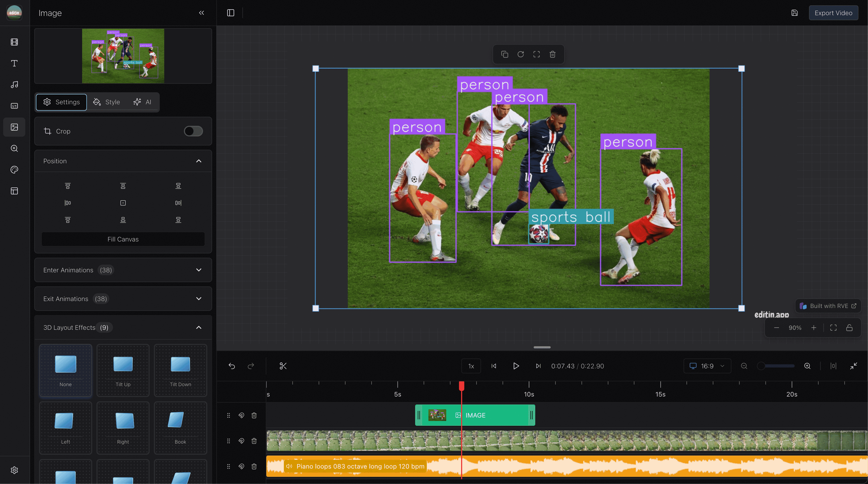This screenshot has width=868, height=484.
Task: Align image to the bottom-right position
Action: click(x=178, y=220)
